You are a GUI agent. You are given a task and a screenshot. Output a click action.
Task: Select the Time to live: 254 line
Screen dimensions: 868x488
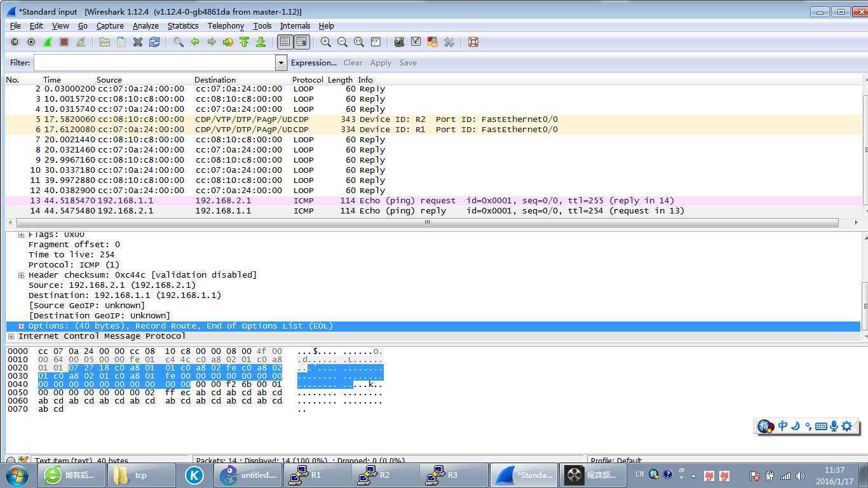coord(71,255)
